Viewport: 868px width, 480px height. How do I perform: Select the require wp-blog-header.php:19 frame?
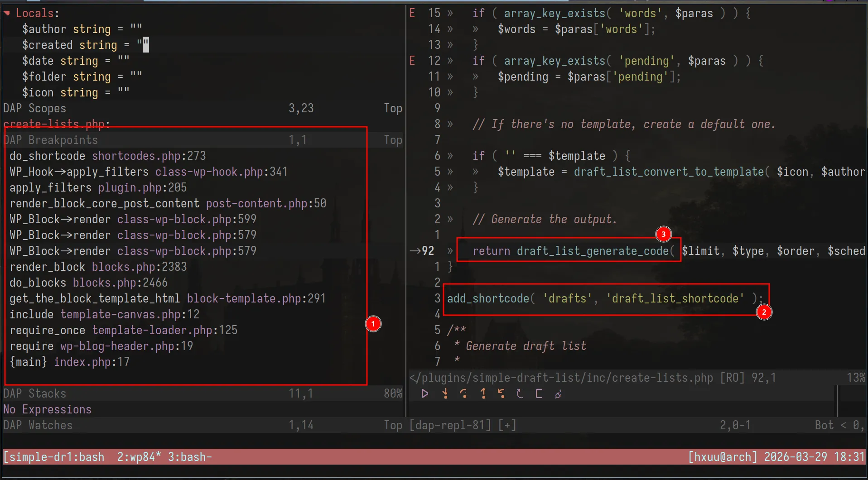coord(101,346)
